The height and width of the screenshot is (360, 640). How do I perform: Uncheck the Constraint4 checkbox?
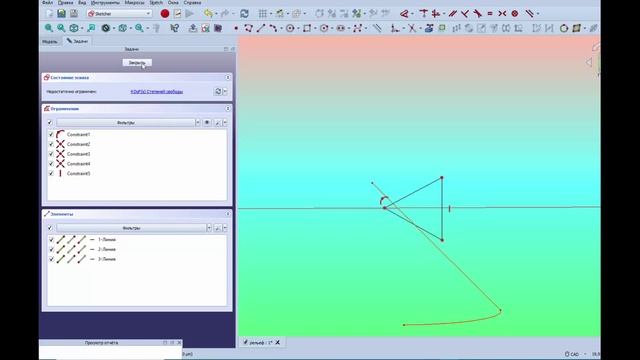point(51,164)
